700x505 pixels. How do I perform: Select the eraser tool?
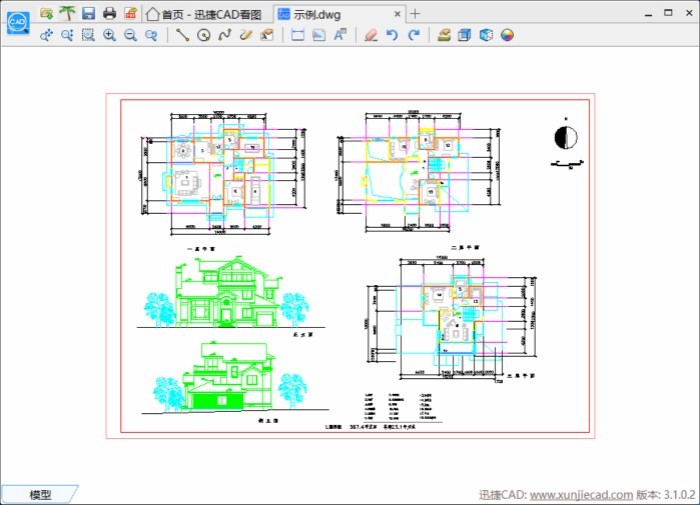(x=371, y=35)
